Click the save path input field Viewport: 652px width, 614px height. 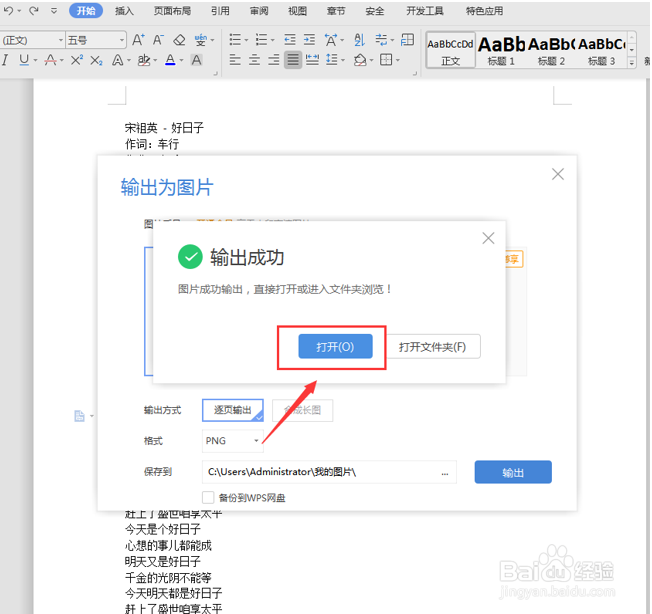(x=329, y=472)
